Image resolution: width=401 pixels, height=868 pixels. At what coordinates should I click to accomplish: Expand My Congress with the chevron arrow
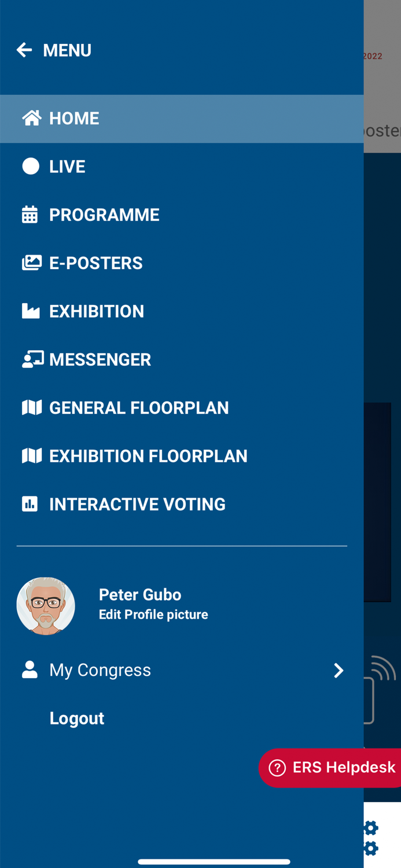pos(339,670)
